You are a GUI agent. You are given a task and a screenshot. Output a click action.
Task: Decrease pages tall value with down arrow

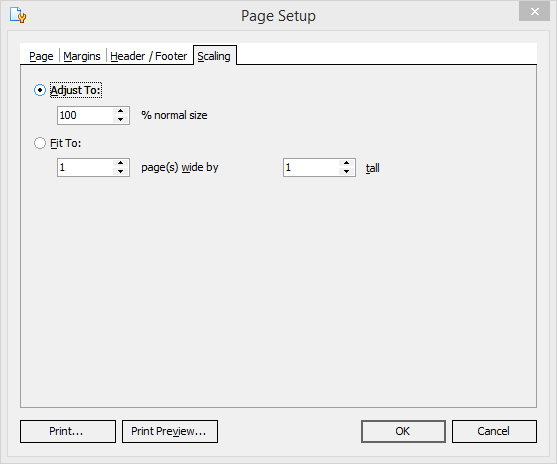[347, 172]
